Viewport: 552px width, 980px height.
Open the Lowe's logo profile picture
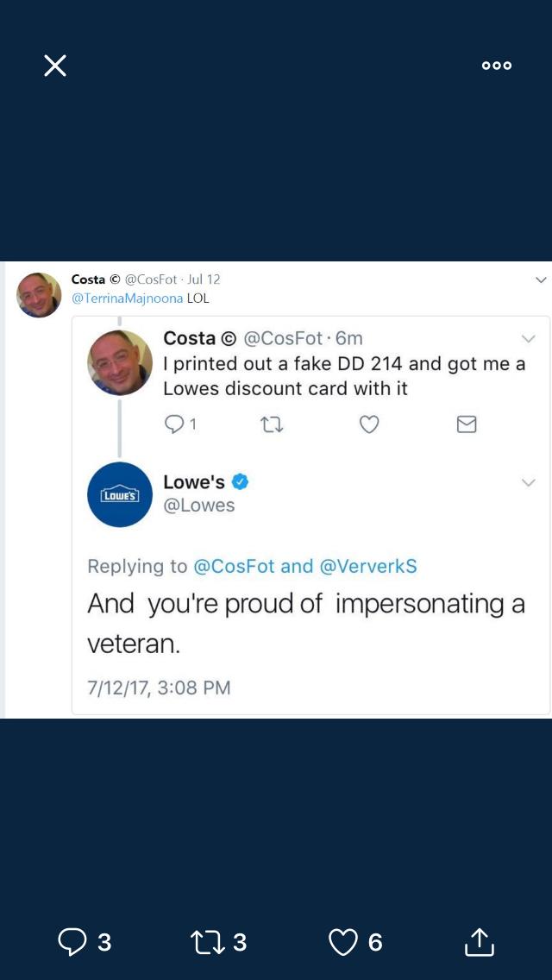coord(120,494)
